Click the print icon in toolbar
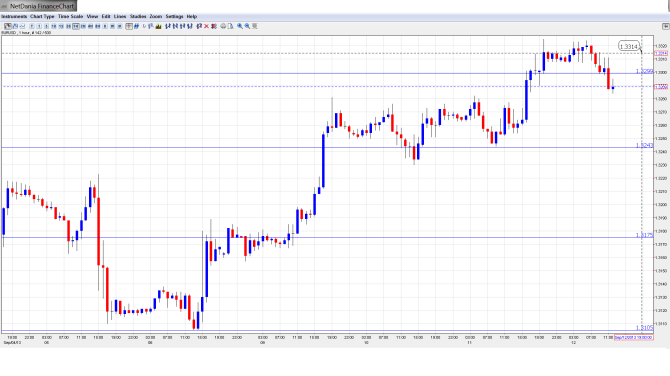 [223, 26]
